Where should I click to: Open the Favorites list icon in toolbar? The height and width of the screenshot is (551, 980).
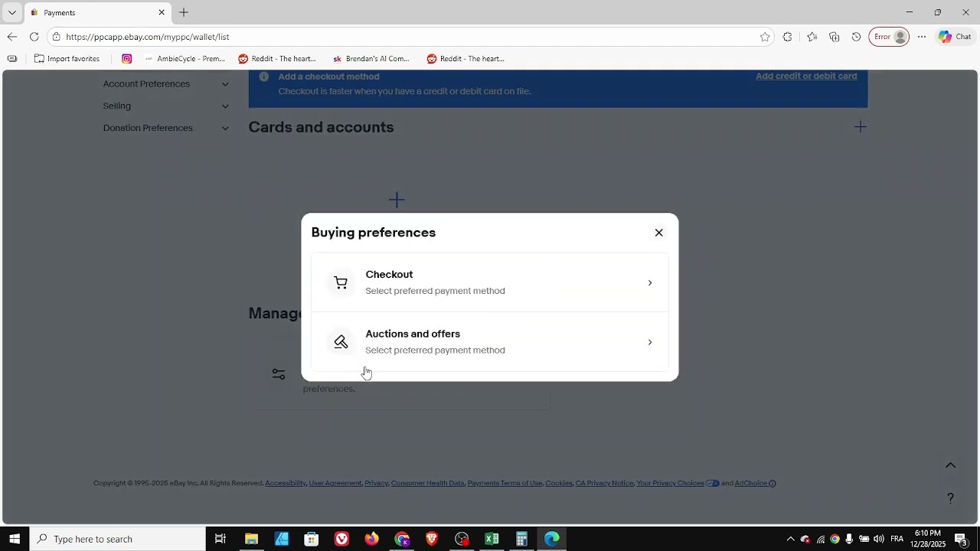point(812,37)
